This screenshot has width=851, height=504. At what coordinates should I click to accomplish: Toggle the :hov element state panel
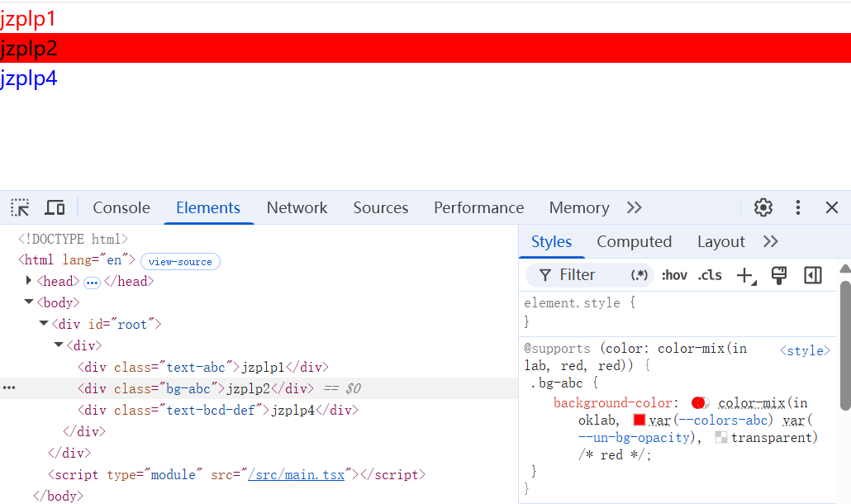click(674, 275)
